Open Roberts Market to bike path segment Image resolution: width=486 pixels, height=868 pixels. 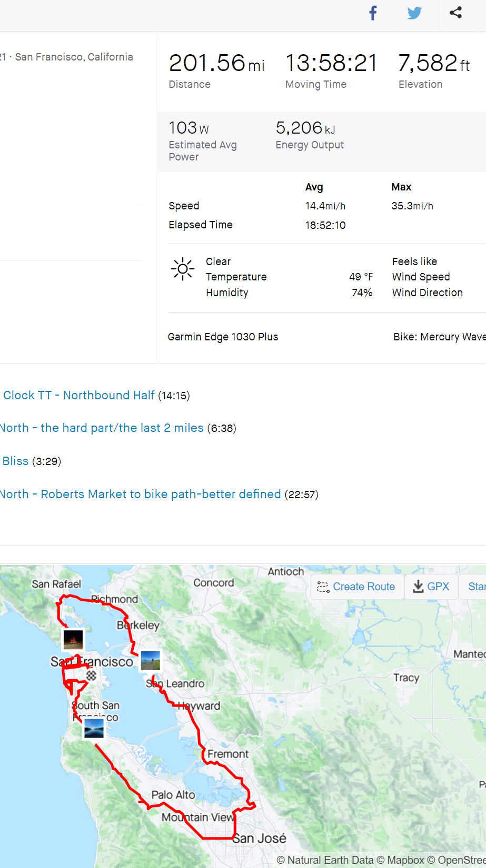click(140, 494)
